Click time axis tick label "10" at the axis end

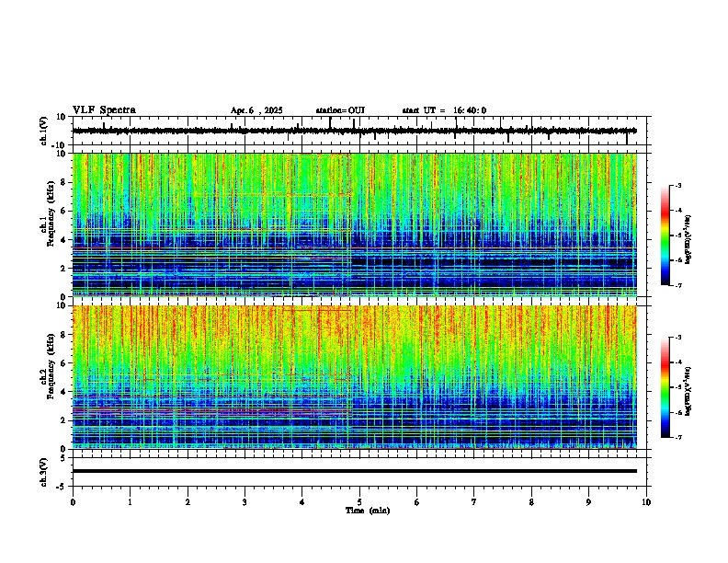(646, 502)
